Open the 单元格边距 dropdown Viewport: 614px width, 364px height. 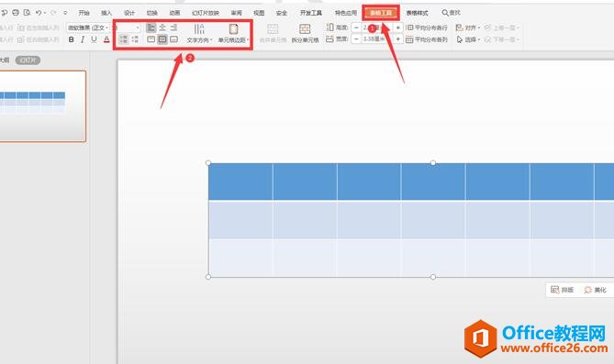point(233,33)
